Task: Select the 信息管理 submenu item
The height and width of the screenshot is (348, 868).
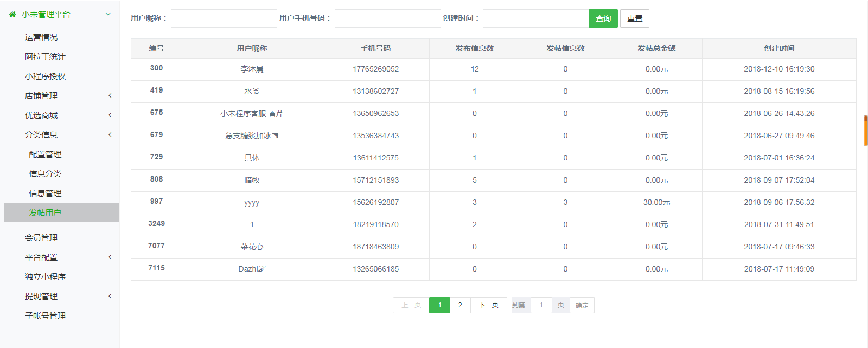Action: [x=45, y=194]
